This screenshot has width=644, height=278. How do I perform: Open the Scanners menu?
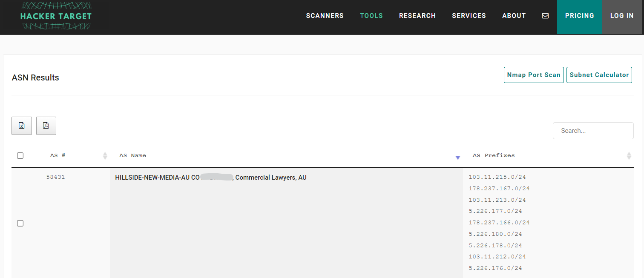coord(325,16)
